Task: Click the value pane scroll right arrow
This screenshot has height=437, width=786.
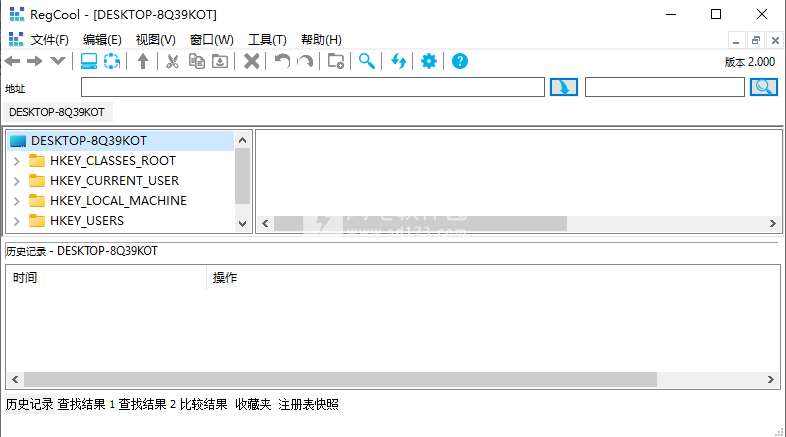Action: 772,224
